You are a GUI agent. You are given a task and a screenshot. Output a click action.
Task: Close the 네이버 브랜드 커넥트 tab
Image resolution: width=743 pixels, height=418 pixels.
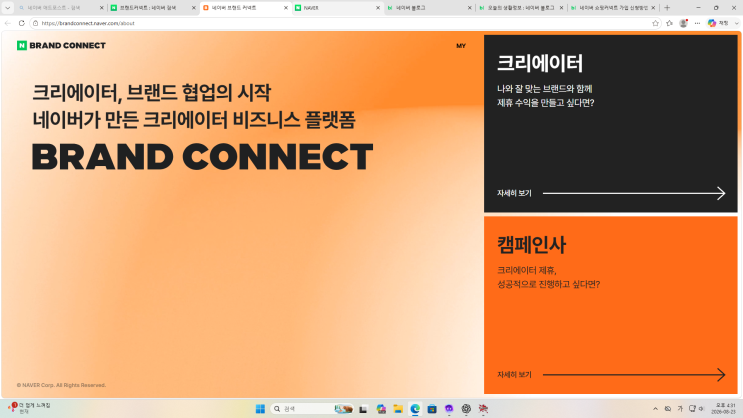tap(286, 8)
